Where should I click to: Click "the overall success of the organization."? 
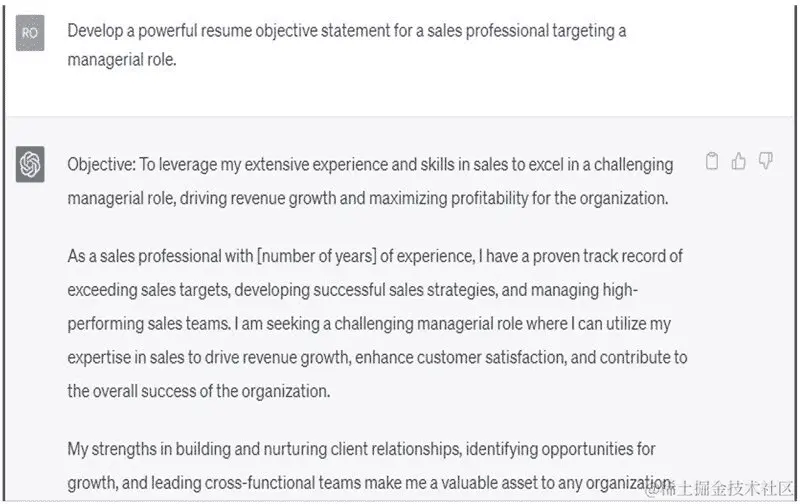[x=198, y=391]
